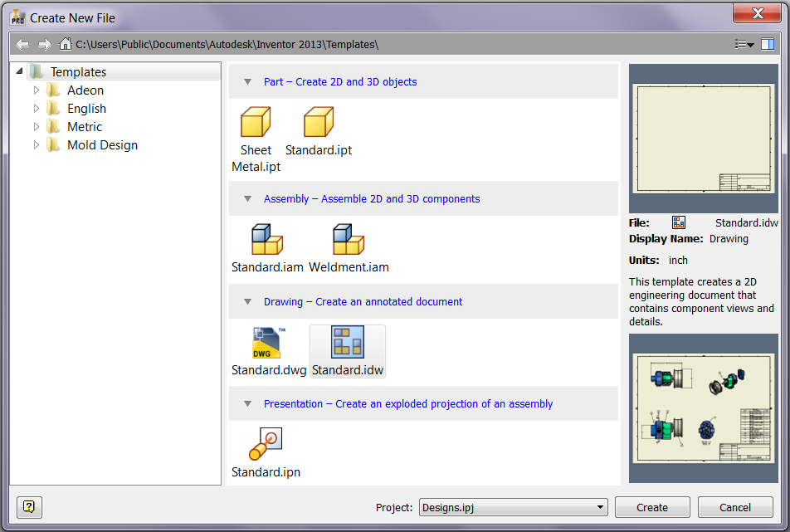Expand the Metric folder node

click(x=37, y=126)
